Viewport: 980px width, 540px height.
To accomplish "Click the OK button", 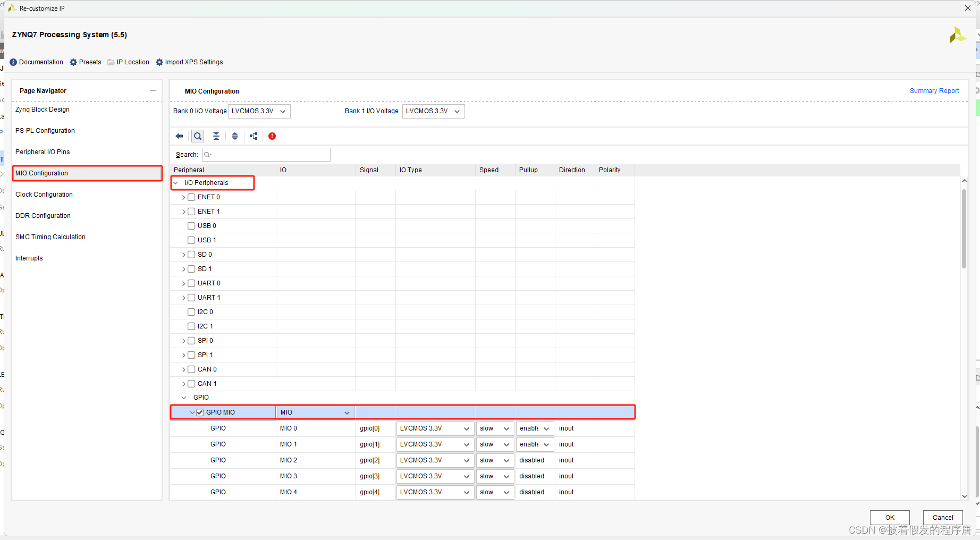I will point(890,517).
